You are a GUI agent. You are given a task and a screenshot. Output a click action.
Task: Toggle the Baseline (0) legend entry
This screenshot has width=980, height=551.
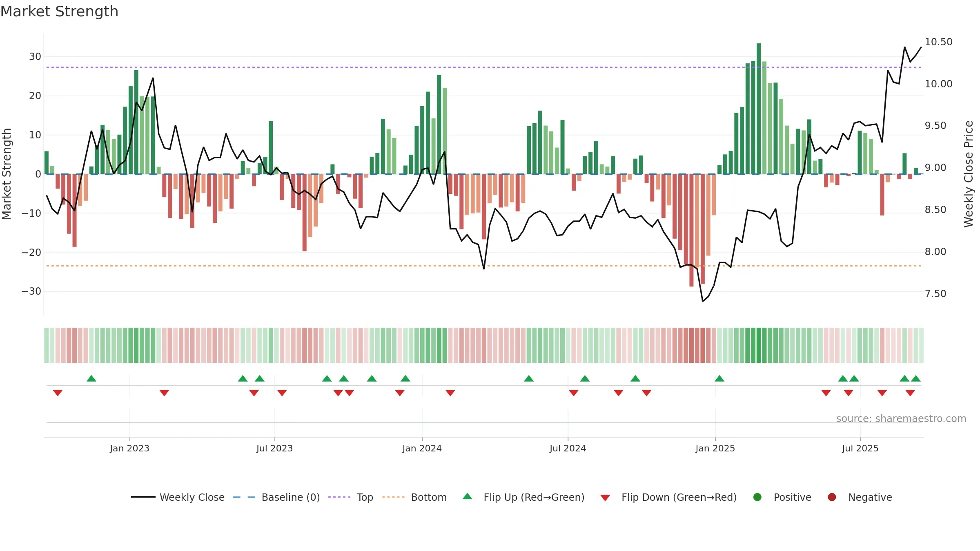click(276, 497)
